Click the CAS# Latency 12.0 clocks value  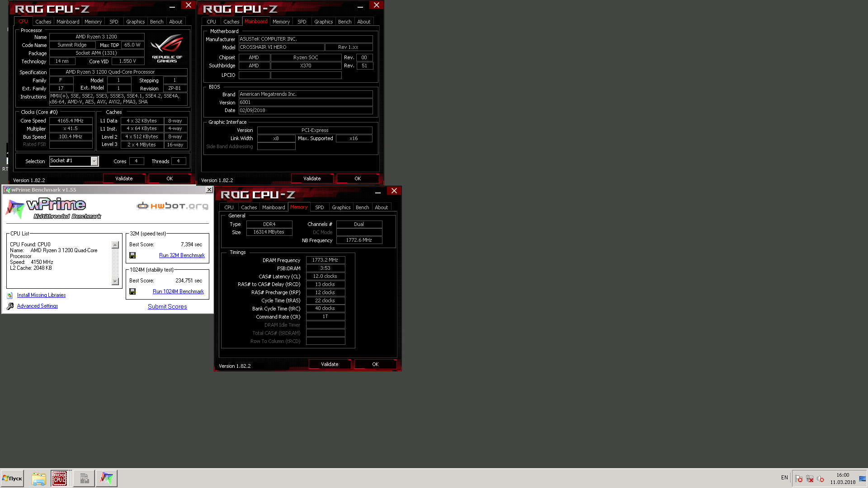coord(325,276)
